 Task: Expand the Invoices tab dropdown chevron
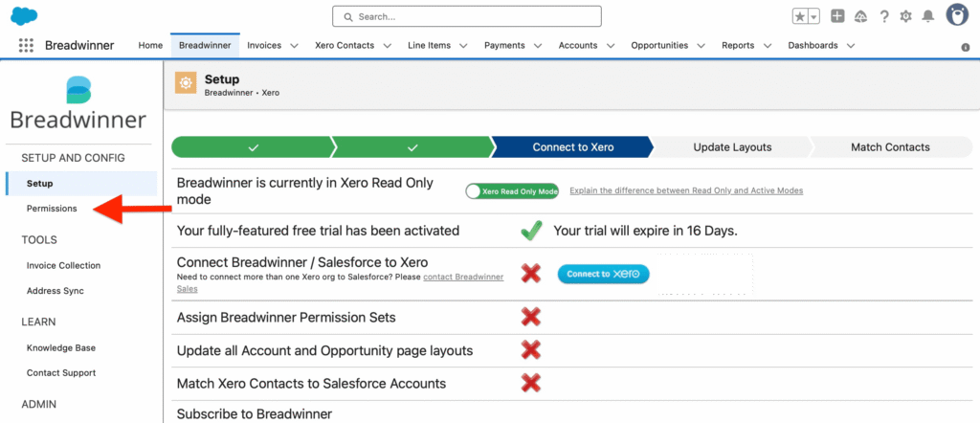click(x=294, y=46)
